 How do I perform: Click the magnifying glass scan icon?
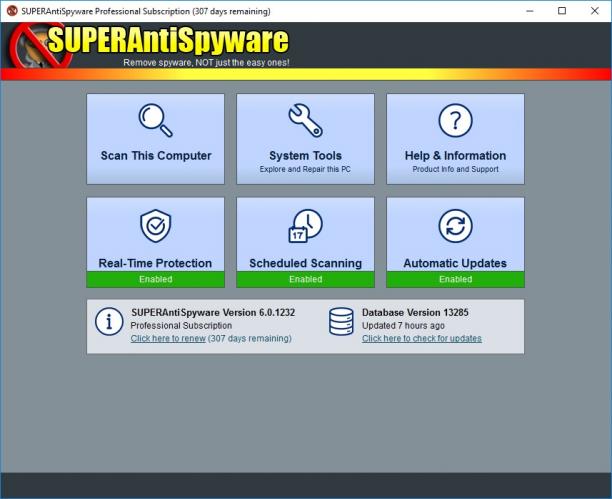point(156,120)
